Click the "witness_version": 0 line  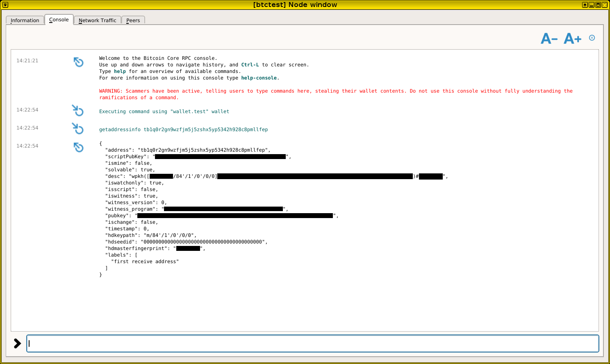[x=136, y=202]
